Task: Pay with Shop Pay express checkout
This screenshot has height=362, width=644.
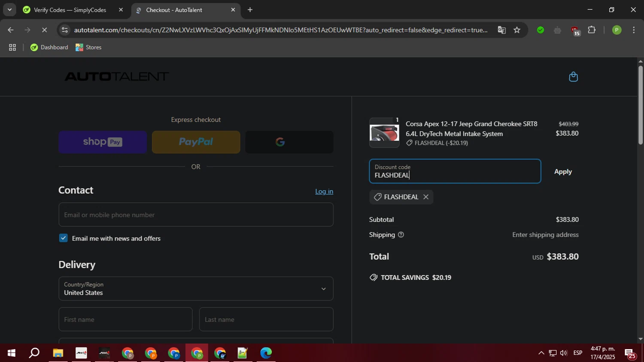Action: (103, 142)
